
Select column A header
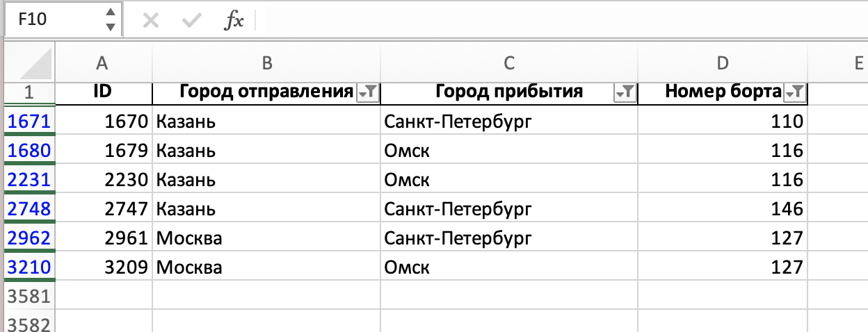point(103,63)
